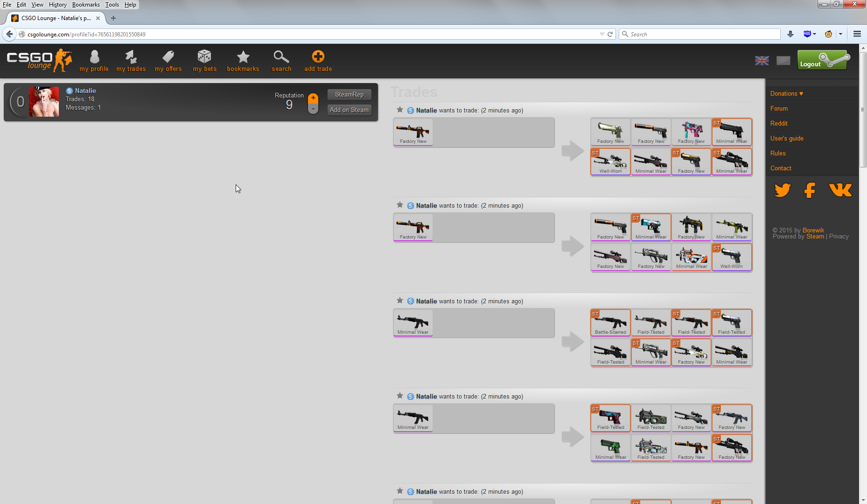The image size is (867, 504).
Task: Click the Add on Steam button
Action: click(349, 110)
